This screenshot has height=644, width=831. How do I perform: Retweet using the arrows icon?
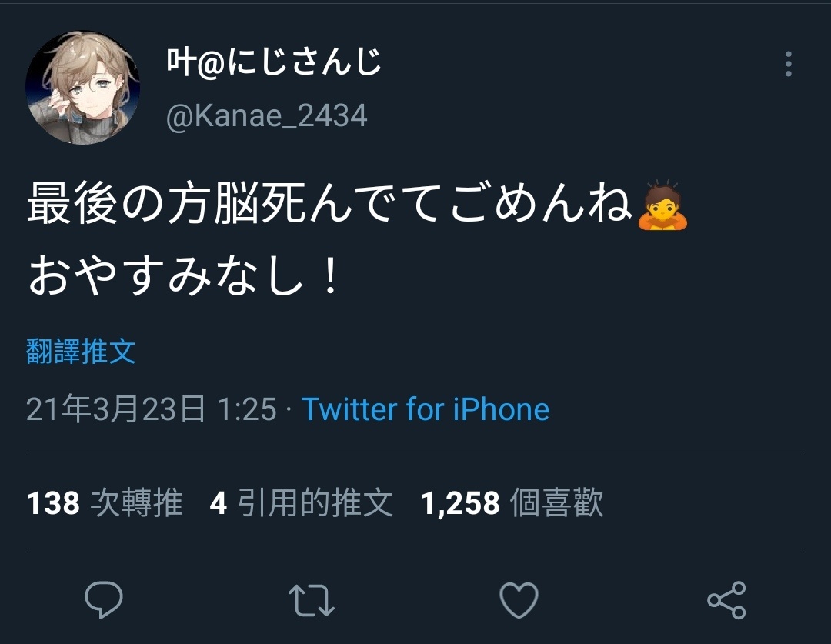point(312,600)
